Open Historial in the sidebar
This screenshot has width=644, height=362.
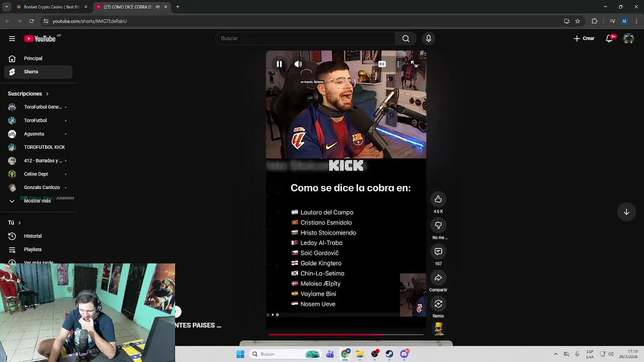click(38, 236)
